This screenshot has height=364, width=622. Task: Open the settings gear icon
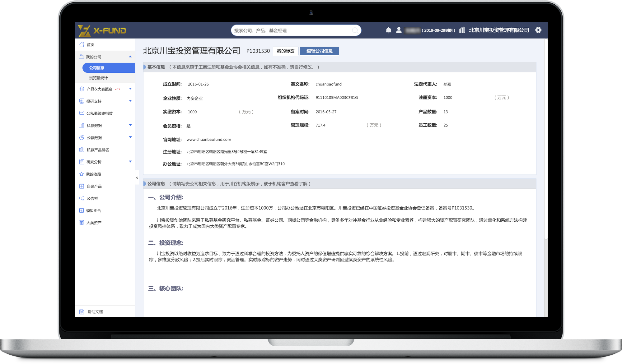pyautogui.click(x=538, y=30)
